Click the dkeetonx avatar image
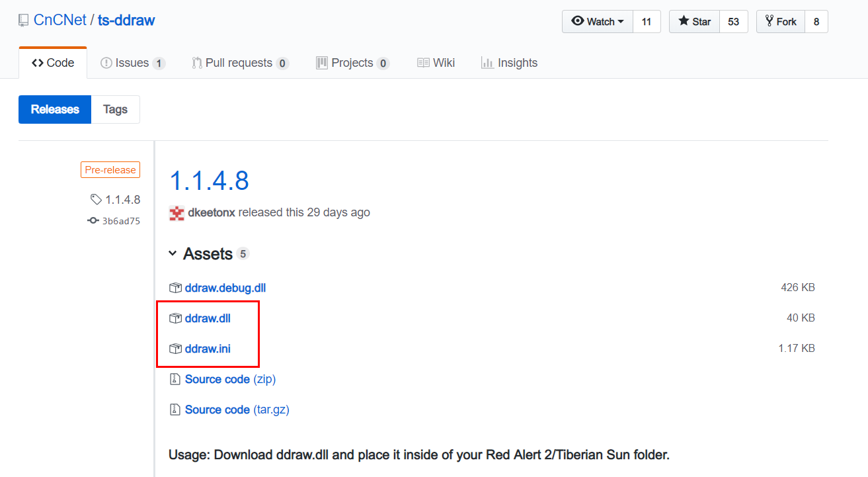The image size is (868, 477). click(x=177, y=213)
